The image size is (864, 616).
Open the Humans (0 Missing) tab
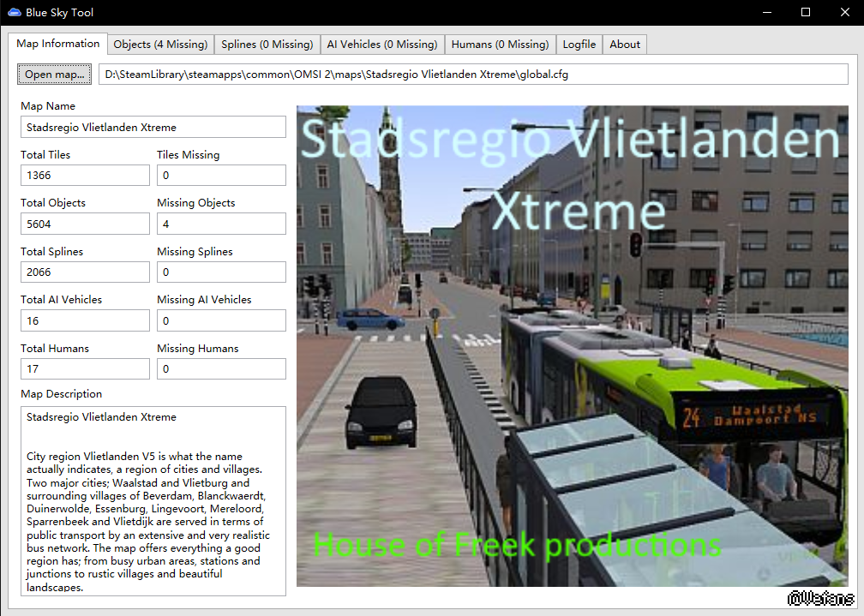501,44
